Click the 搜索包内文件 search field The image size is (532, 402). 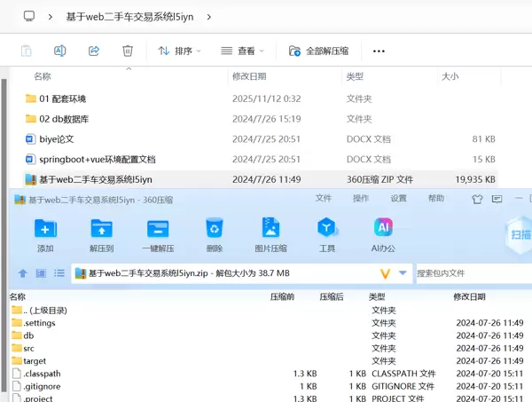pyautogui.click(x=470, y=273)
